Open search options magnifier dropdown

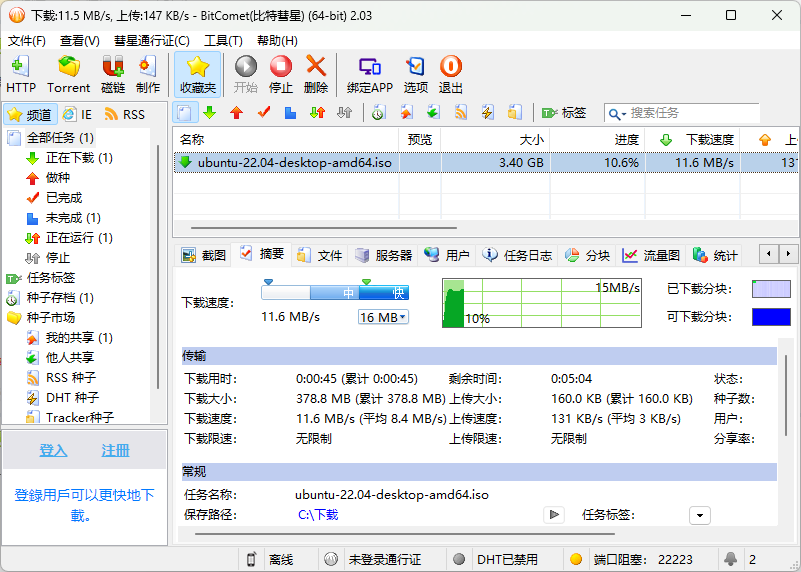point(616,114)
